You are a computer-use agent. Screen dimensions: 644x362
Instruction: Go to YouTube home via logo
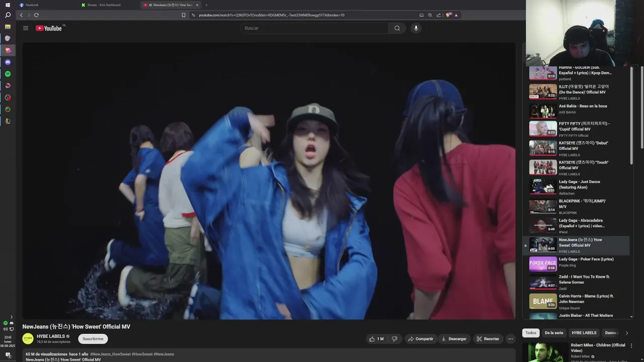(49, 28)
